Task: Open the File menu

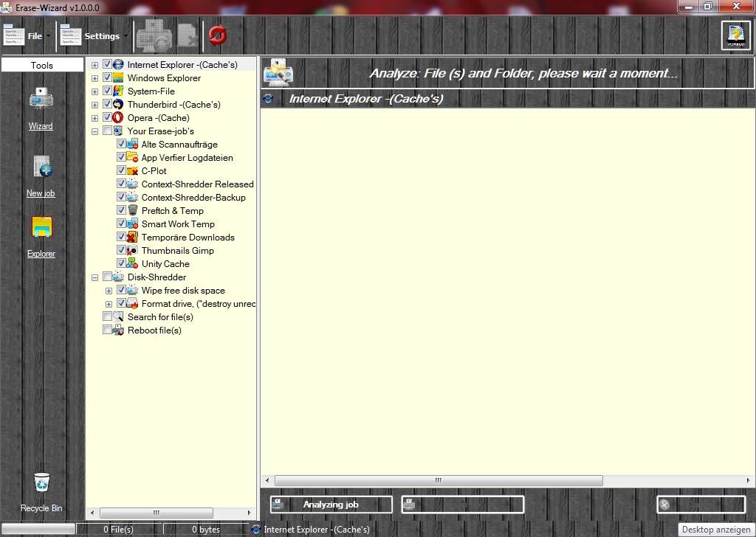Action: (27, 35)
